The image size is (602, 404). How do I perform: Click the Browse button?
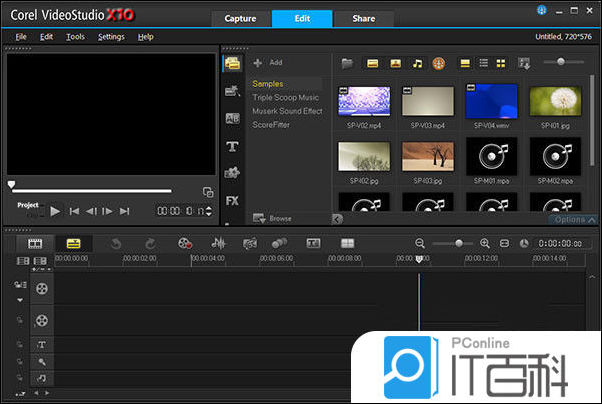click(275, 217)
